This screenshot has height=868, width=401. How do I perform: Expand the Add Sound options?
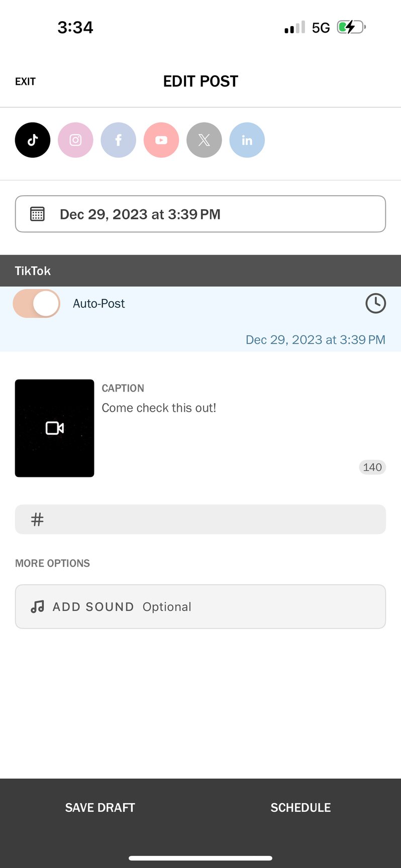tap(200, 606)
